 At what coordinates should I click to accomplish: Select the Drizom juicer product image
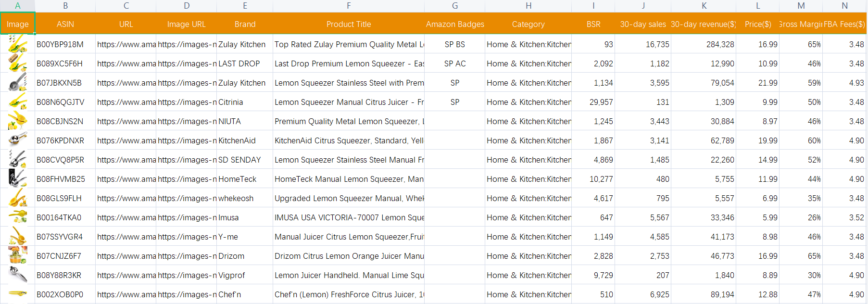tap(17, 255)
